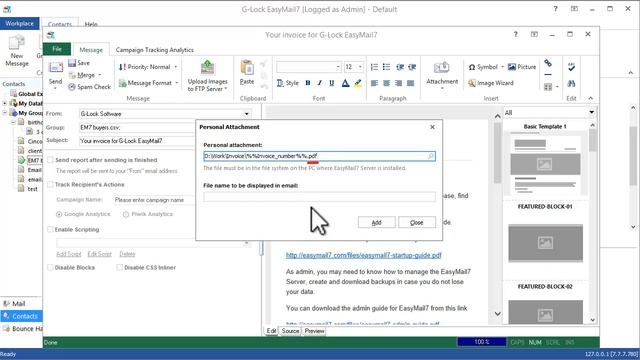Screen dimensions: 640x360
Task: Expand the template filter All dropdown
Action: pyautogui.click(x=591, y=112)
